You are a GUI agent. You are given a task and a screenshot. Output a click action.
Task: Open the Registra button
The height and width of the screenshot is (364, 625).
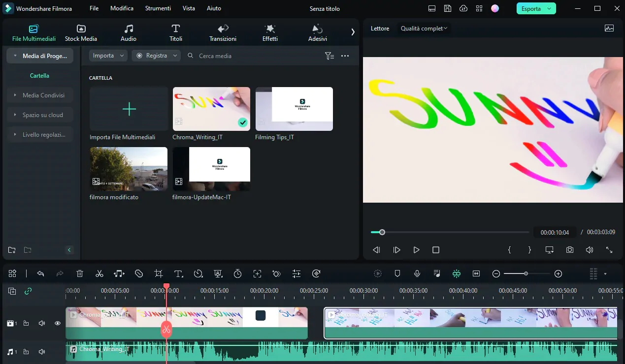(156, 56)
